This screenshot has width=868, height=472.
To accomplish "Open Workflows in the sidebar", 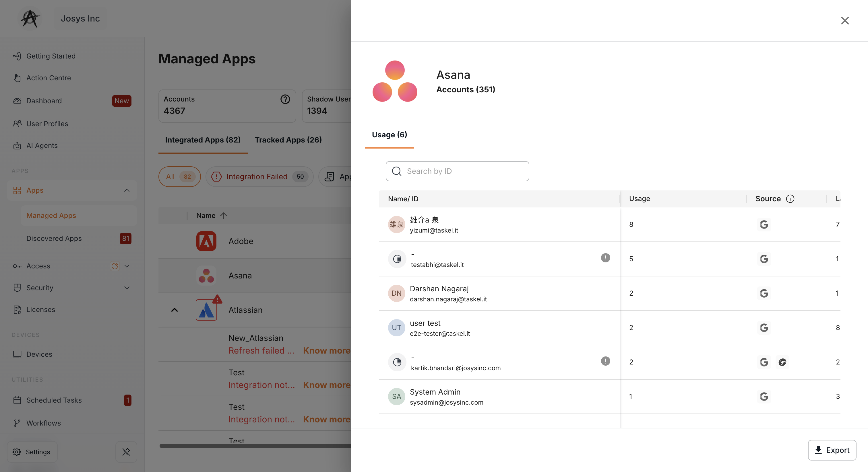I will (x=43, y=423).
